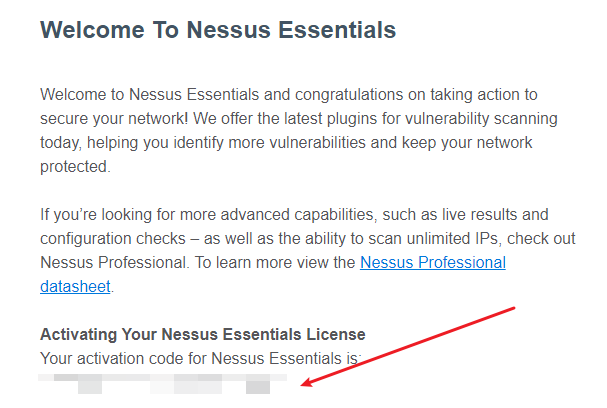The image size is (607, 408).
Task: Click the word 'protected.' ending first paragraph
Action: pos(75,166)
